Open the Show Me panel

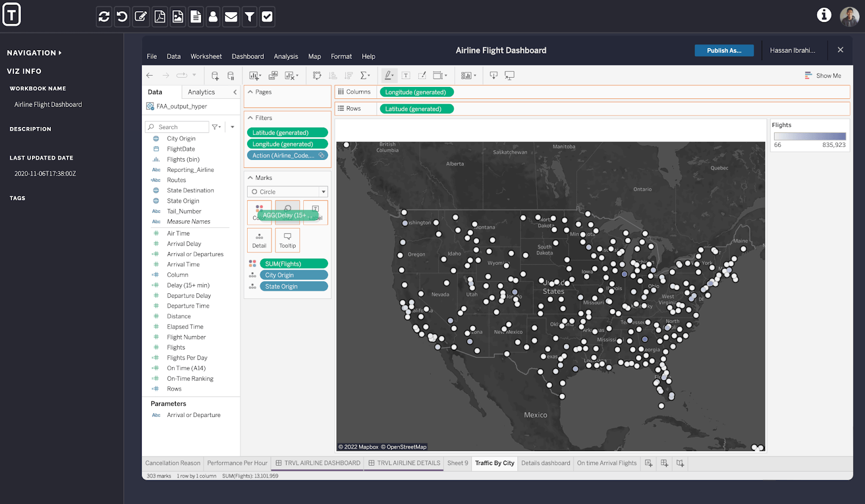823,75
